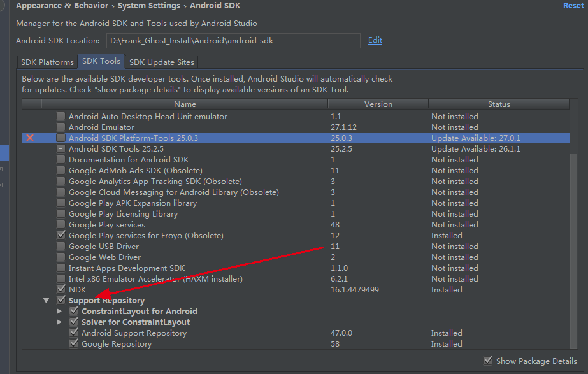The height and width of the screenshot is (374, 588).
Task: Open the SDK Update Sites tab
Action: click(162, 62)
